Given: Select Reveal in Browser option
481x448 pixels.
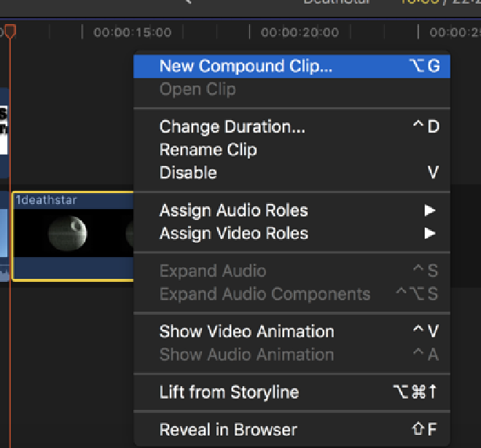Looking at the screenshot, I should (228, 430).
